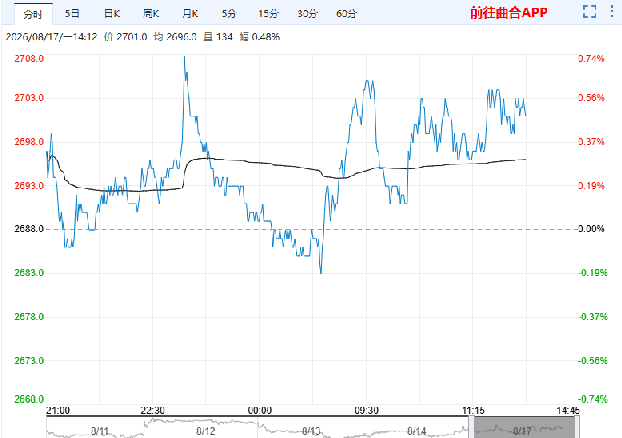Viewport: 622px width, 438px height.
Task: Switch to the 30分 interval tab
Action: click(307, 13)
